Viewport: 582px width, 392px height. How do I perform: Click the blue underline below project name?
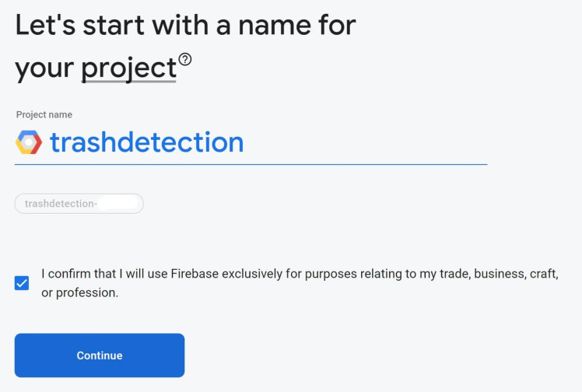[x=251, y=164]
